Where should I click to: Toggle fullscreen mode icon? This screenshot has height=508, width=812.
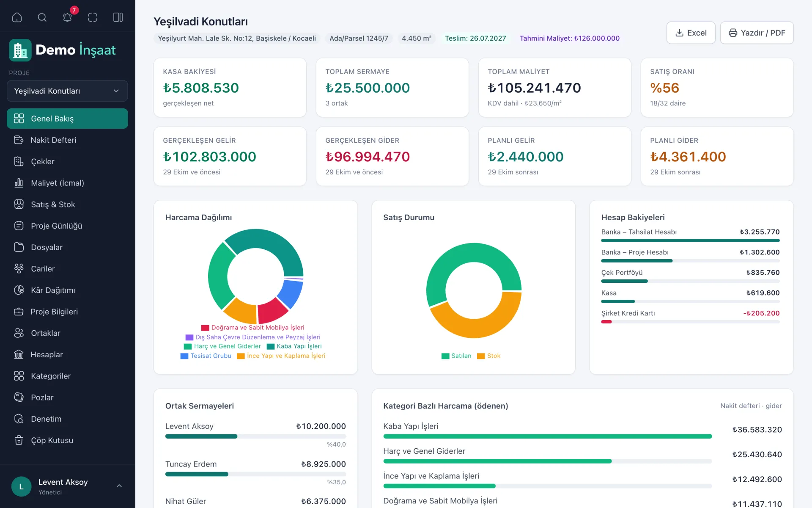[x=93, y=17]
